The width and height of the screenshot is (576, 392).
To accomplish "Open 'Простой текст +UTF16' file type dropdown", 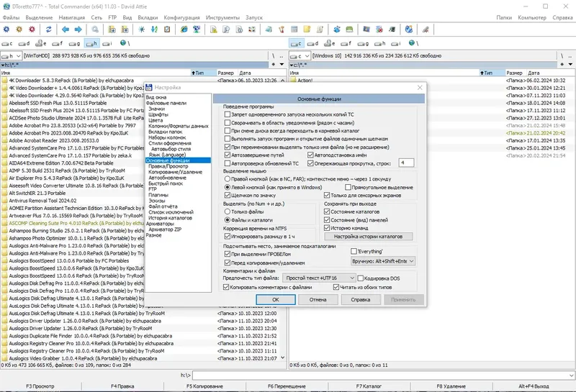I will (319, 278).
